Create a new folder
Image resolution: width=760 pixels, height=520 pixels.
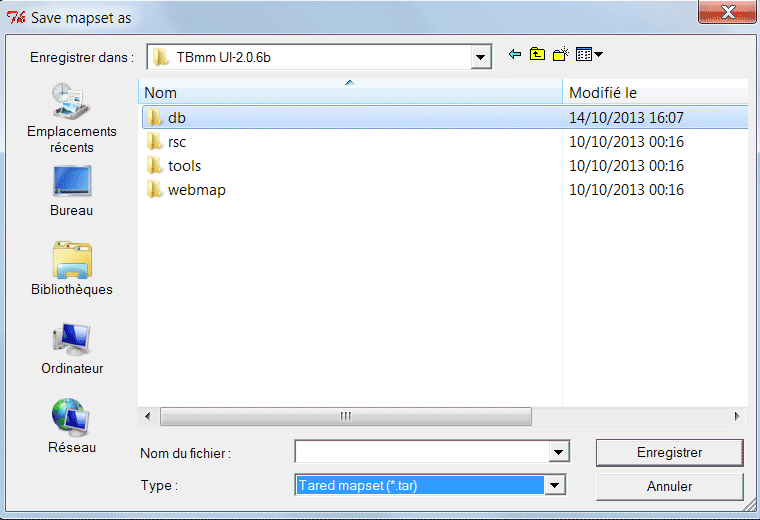point(560,55)
